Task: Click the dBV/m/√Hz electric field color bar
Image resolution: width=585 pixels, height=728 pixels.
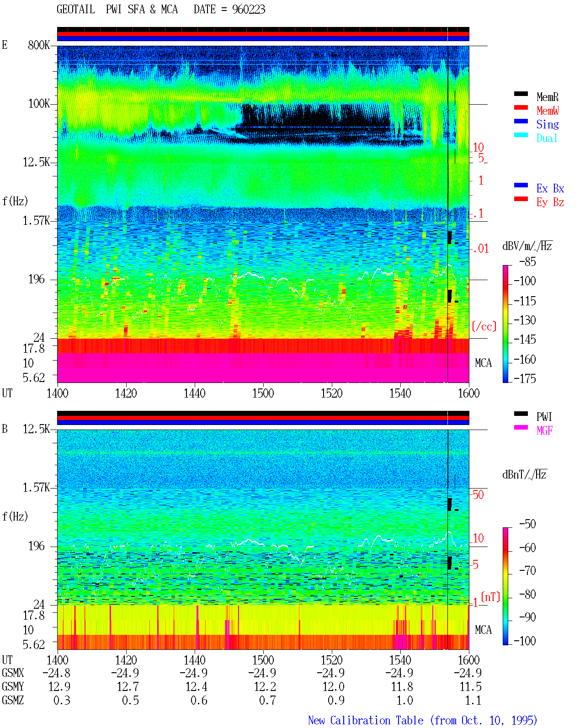Action: tap(505, 324)
